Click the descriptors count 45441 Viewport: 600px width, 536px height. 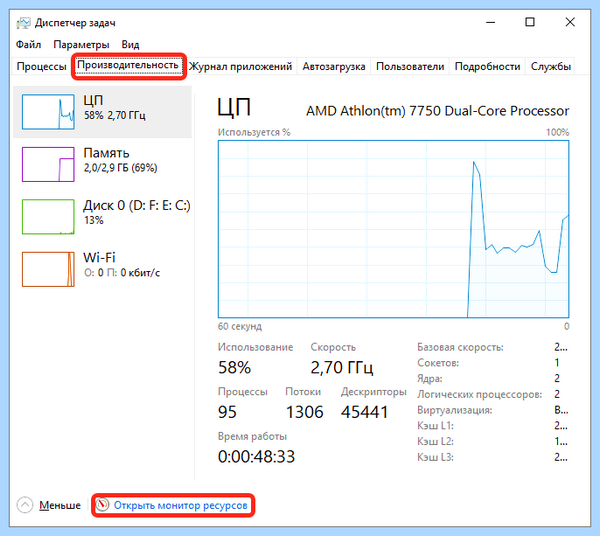[x=365, y=412]
